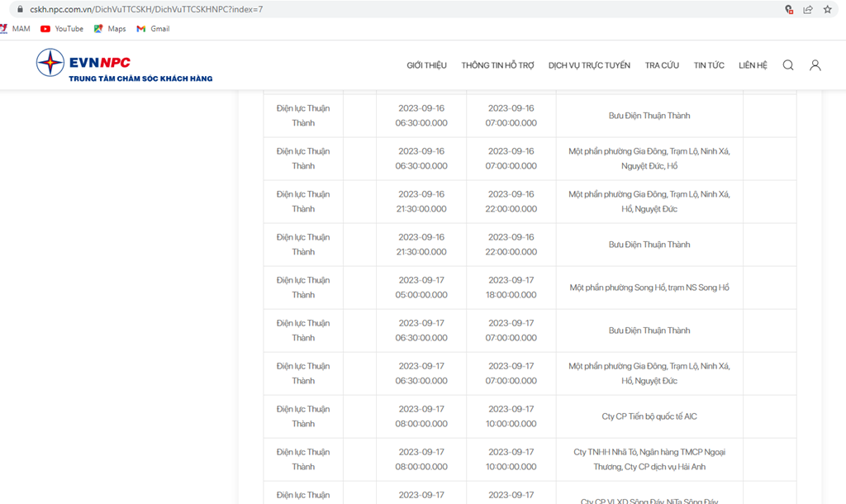Bookmark this page with the star icon
The width and height of the screenshot is (846, 504).
(x=827, y=9)
